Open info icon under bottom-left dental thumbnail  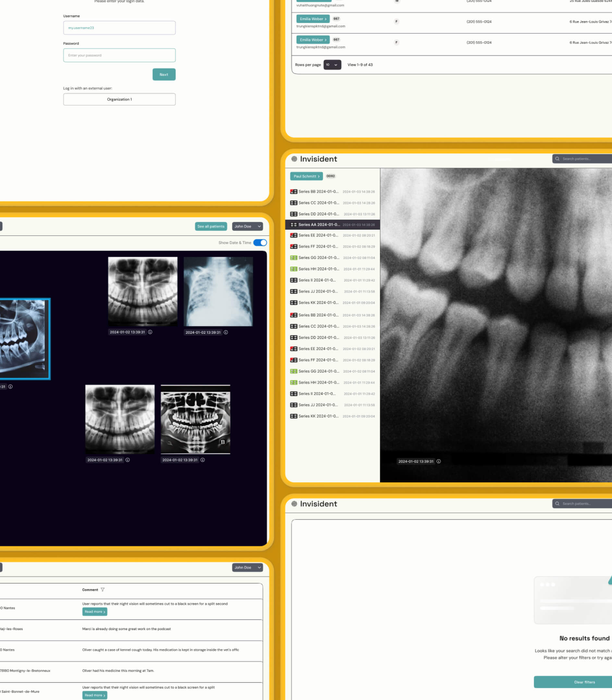[x=128, y=460]
